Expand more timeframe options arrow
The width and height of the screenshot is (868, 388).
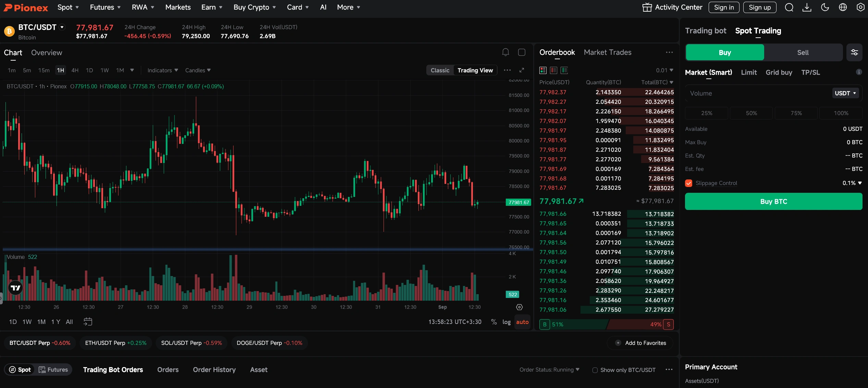132,70
